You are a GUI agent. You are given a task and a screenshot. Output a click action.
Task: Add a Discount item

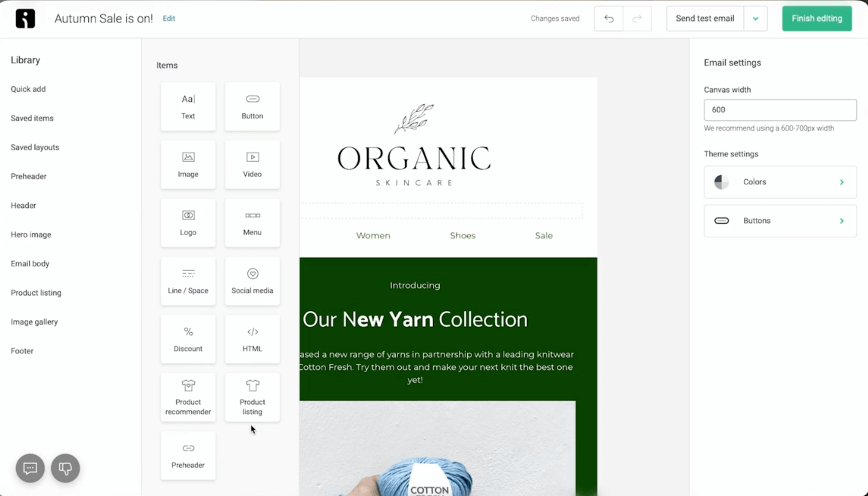tap(188, 339)
